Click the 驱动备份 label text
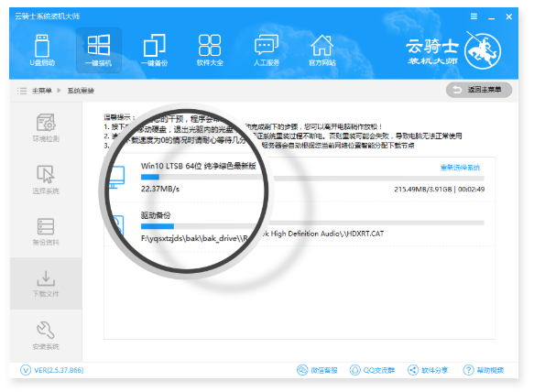Viewport: 534px width, 392px height. 156,215
